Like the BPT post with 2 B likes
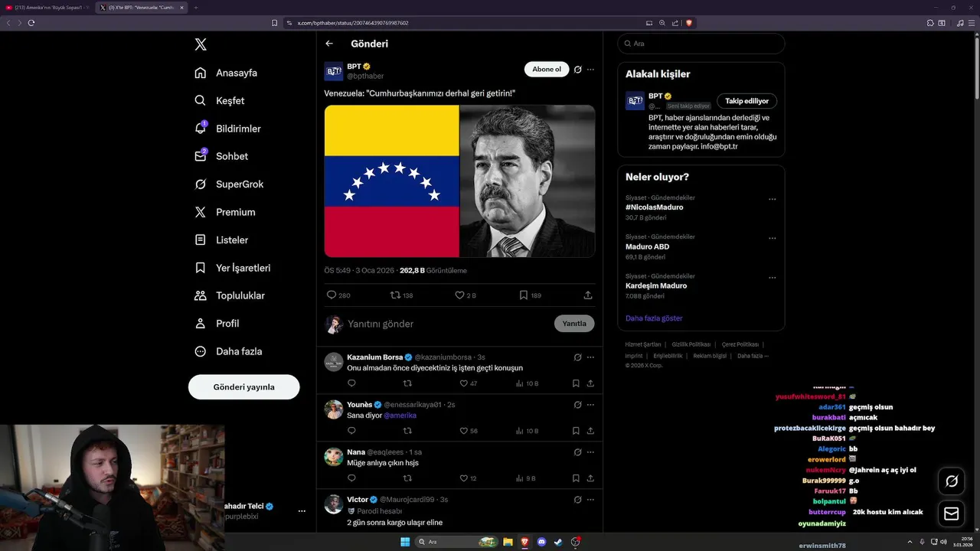This screenshot has height=551, width=980. point(465,295)
